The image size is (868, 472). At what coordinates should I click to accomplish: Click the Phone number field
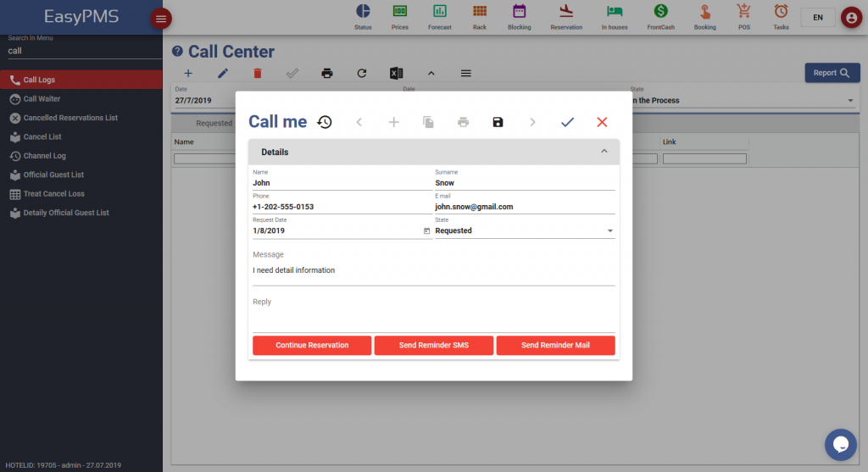tap(342, 207)
